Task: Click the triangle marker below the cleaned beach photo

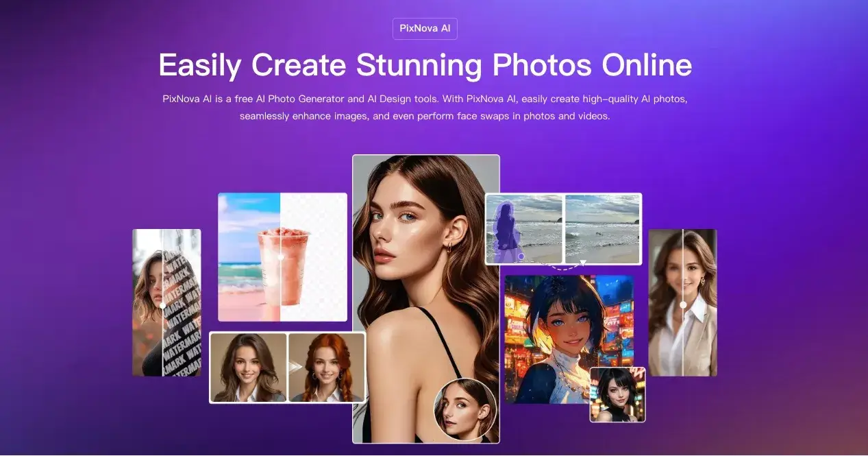Action: (x=583, y=261)
